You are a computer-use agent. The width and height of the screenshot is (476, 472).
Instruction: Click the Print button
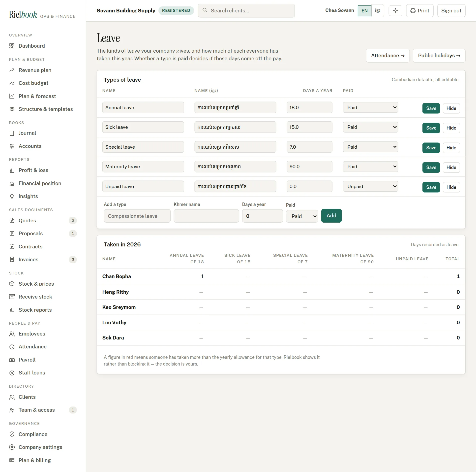point(420,11)
